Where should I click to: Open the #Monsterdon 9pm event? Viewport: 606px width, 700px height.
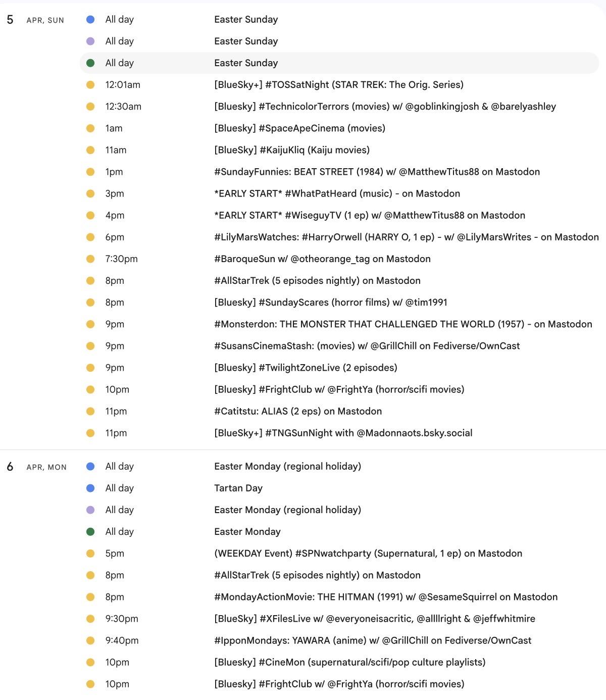(403, 324)
